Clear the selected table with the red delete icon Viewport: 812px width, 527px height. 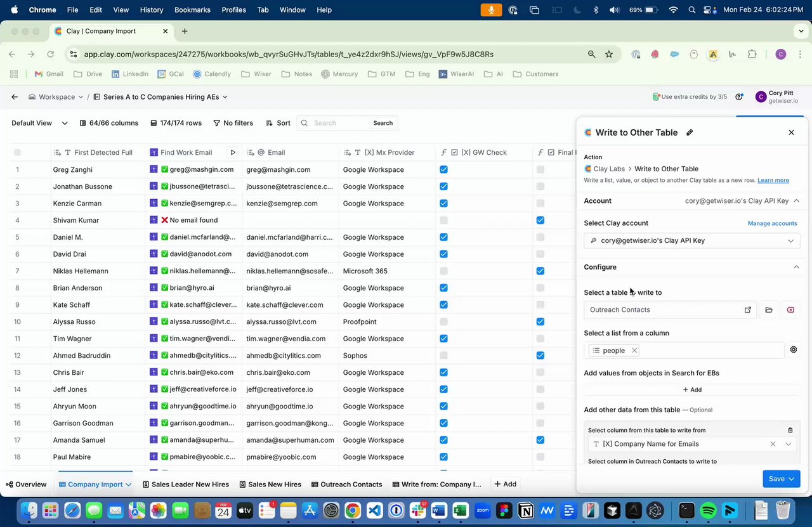coord(790,310)
